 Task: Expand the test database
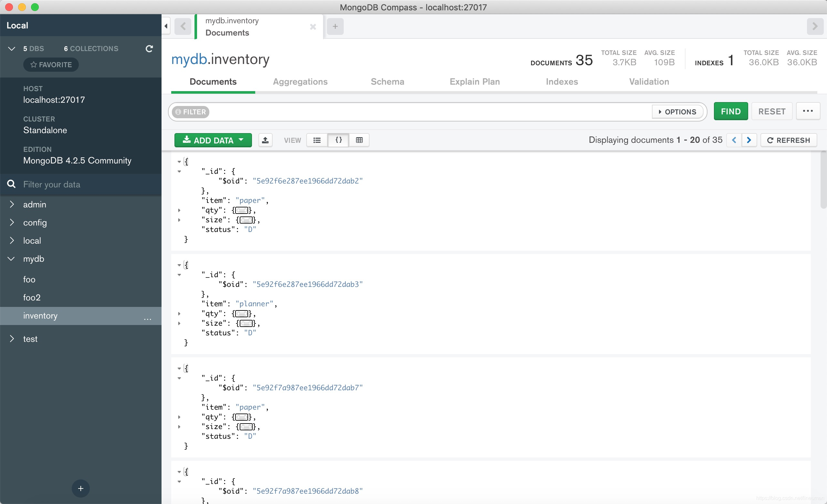(x=12, y=339)
